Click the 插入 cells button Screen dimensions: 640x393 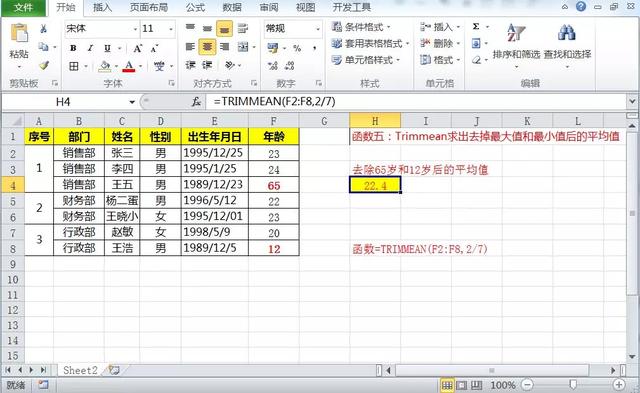440,27
